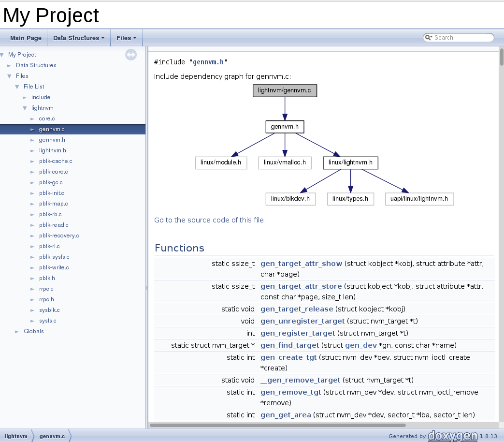Expand the Data Structures tree node
Viewport: 504px width, 442px height.
9,66
